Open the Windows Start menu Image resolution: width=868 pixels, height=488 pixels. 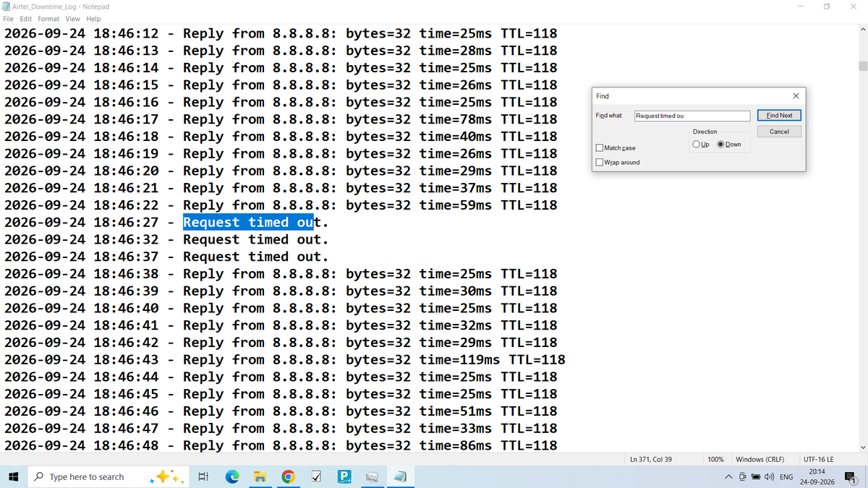point(13,476)
